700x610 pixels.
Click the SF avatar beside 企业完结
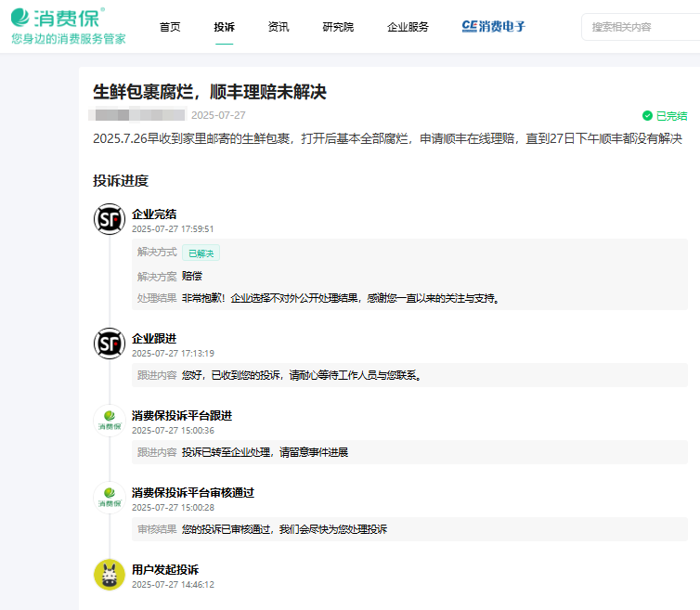110,219
